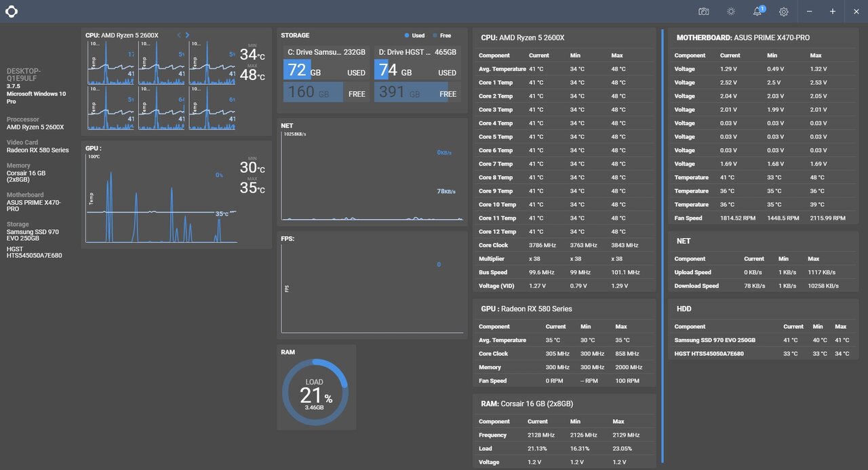
Task: Click the Frequency row label
Action: tap(493, 435)
